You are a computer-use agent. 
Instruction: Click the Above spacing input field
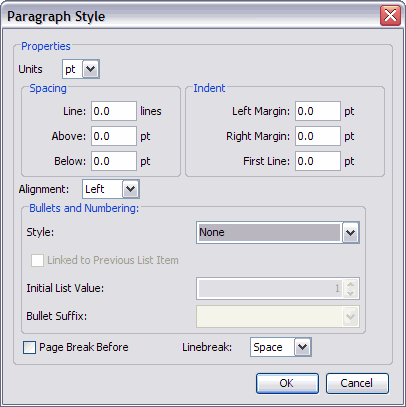(114, 136)
